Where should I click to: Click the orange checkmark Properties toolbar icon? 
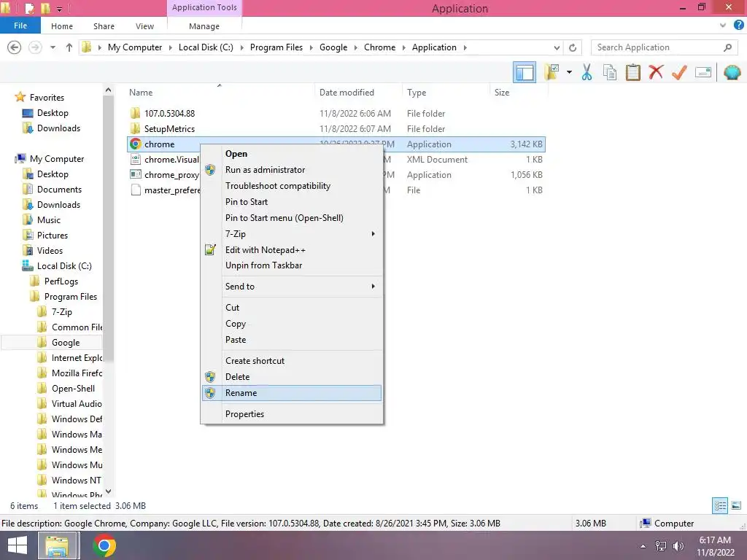tap(679, 73)
